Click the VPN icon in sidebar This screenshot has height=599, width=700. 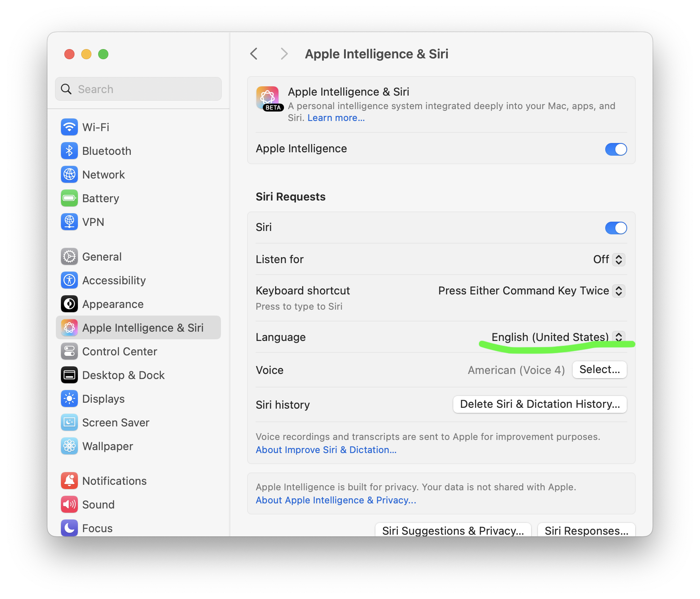(x=69, y=222)
